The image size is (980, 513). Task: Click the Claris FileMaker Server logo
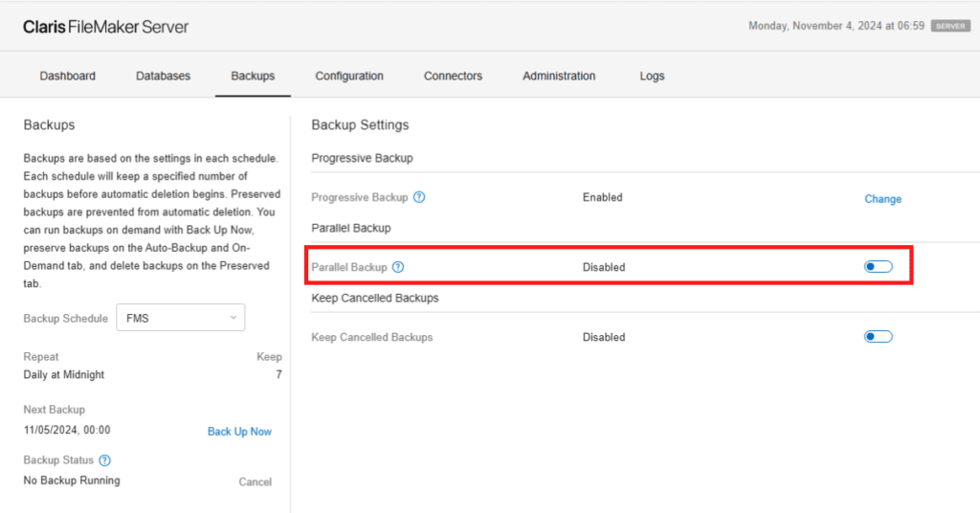[x=105, y=27]
